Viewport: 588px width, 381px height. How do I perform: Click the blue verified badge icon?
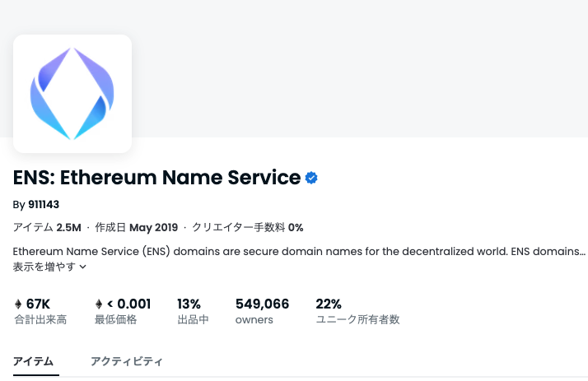(x=311, y=178)
